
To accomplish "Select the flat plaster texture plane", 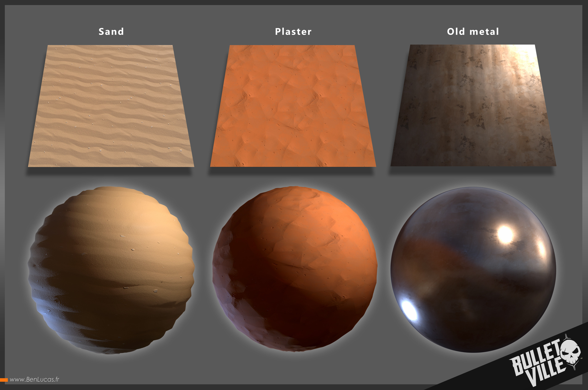I will 293,106.
